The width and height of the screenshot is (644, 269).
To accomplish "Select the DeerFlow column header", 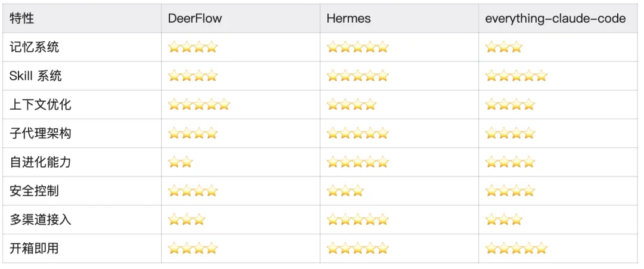I will [x=195, y=18].
